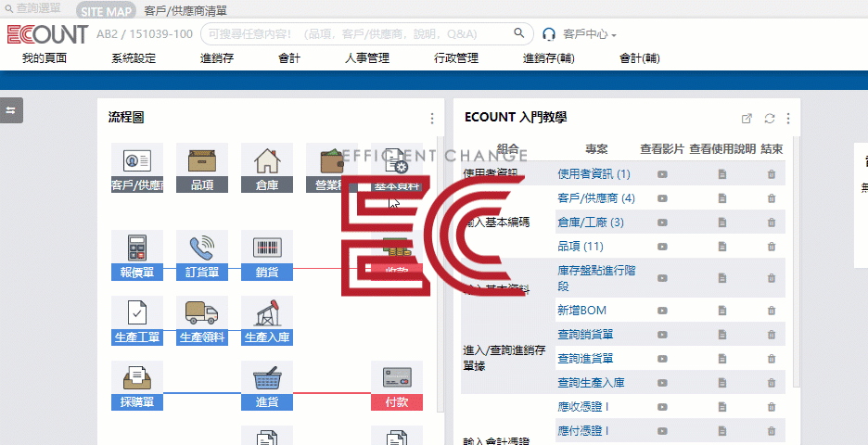868x445 pixels.
Task: Open the 銷貨 barcode icon
Action: 267,255
